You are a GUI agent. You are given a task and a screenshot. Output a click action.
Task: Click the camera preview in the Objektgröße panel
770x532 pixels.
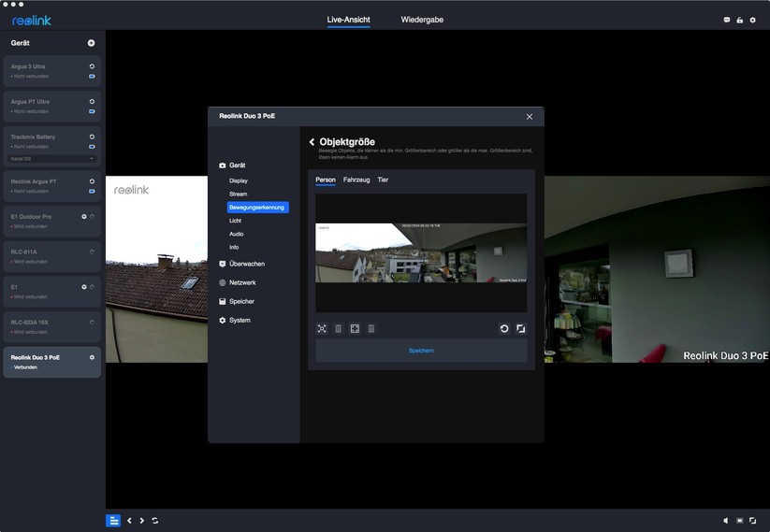coord(421,252)
